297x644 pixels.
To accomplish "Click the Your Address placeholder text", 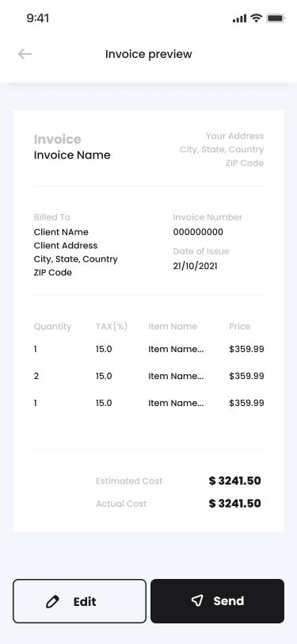I will point(235,136).
